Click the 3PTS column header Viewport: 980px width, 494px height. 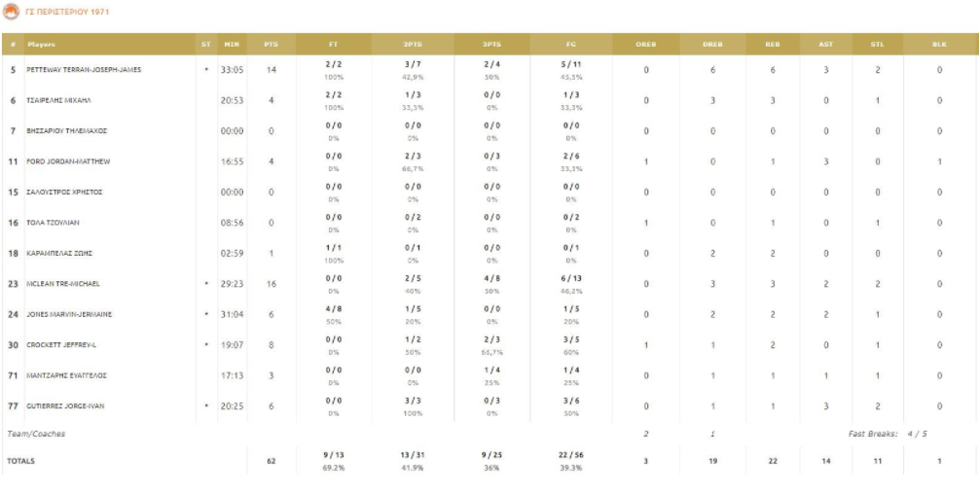[491, 44]
